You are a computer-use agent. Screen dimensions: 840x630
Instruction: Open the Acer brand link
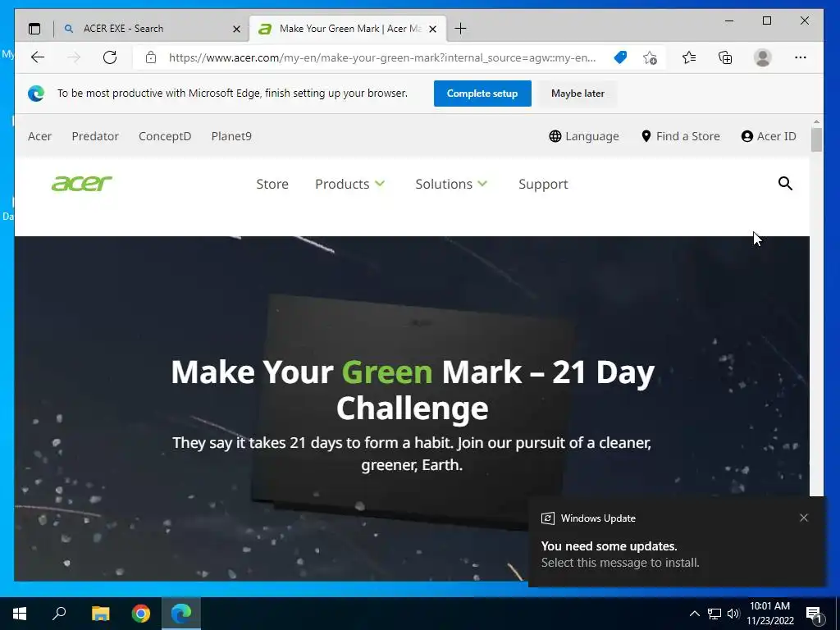coord(39,136)
